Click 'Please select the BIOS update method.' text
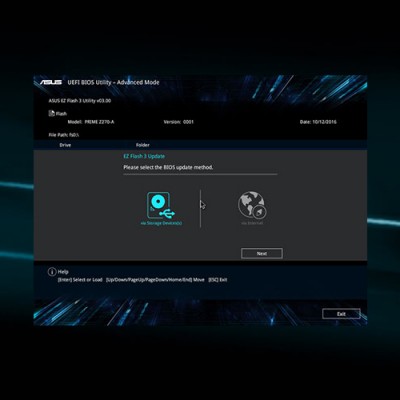Viewport: 400px width, 400px height. [x=168, y=167]
